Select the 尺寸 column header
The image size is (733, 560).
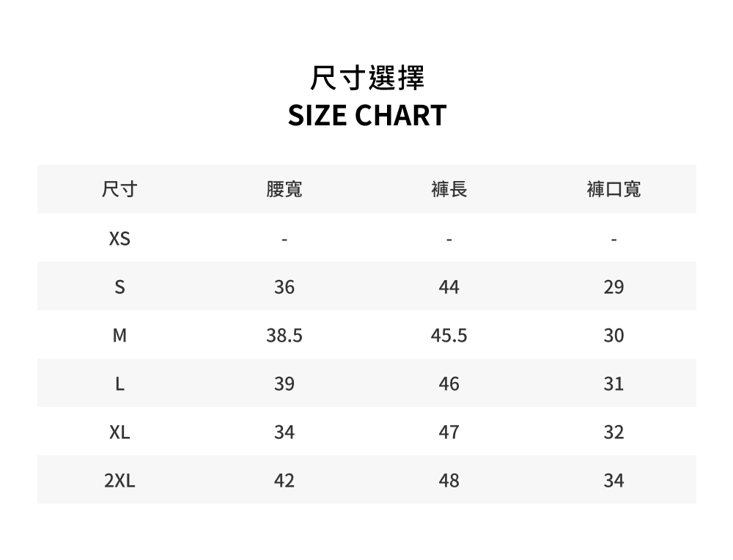119,190
